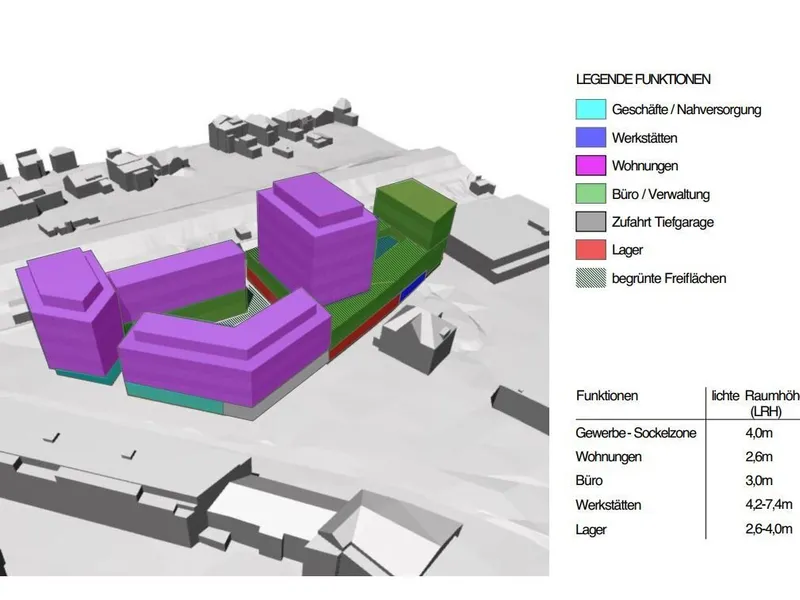The image size is (800, 600).
Task: Select the Gewerbe - Sockelzone table row label
Action: pyautogui.click(x=635, y=433)
